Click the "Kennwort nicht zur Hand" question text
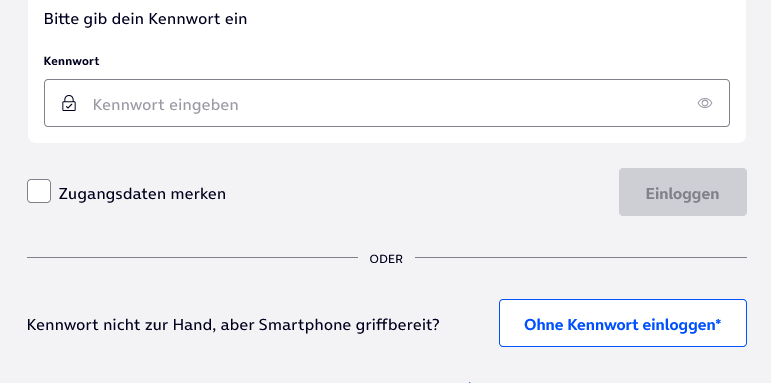Screen dimensions: 771x383 pos(233,325)
